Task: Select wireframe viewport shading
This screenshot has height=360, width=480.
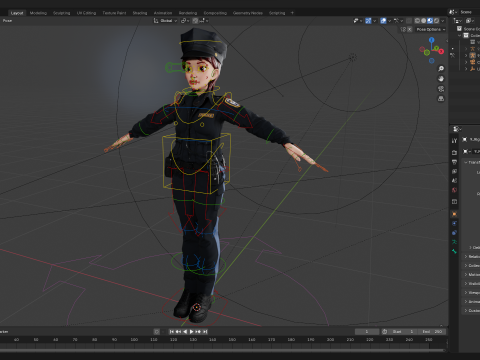Action: (x=417, y=21)
